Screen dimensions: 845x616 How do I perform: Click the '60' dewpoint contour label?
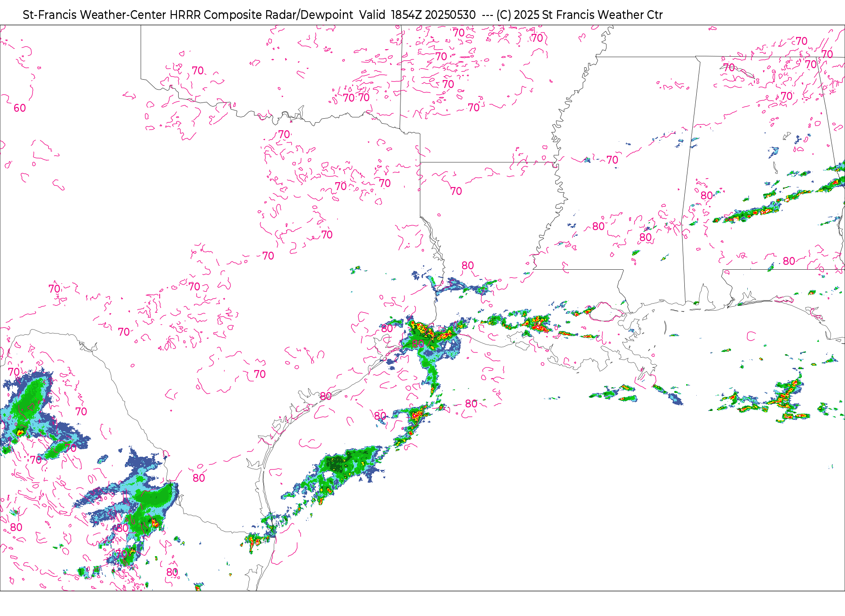pyautogui.click(x=20, y=108)
